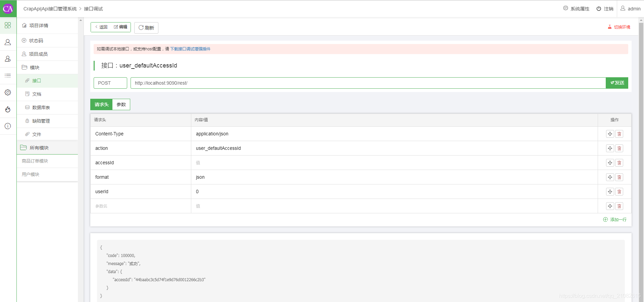Open the POST method selector
644x302 pixels.
click(110, 83)
